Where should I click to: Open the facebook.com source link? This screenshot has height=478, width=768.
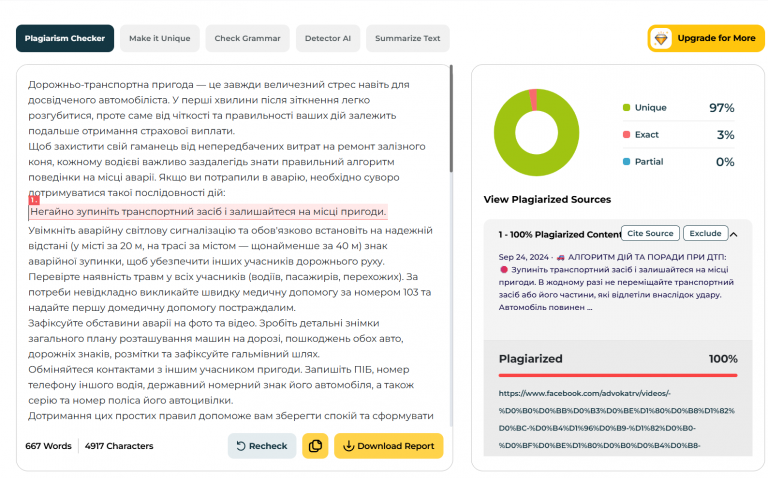(x=617, y=419)
